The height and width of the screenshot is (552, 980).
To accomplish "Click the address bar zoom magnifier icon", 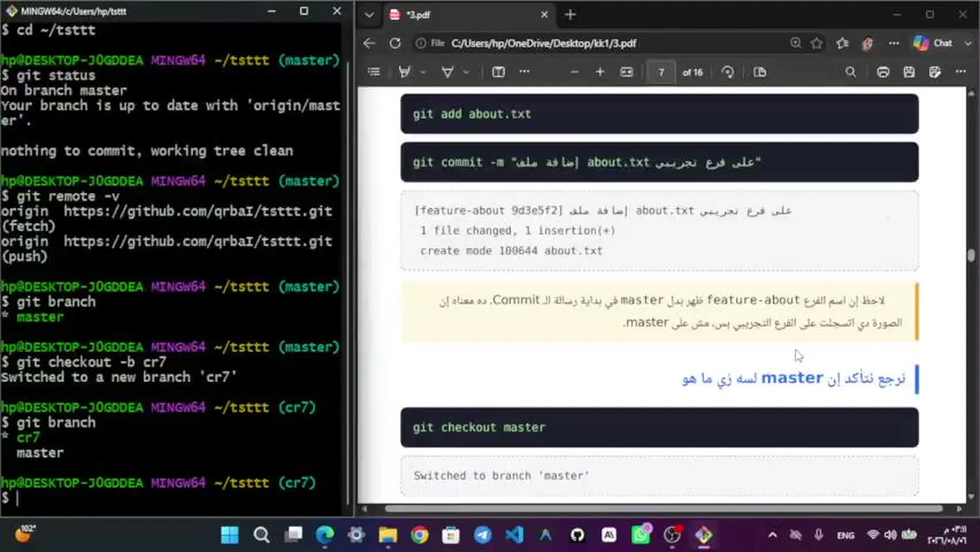I will click(x=795, y=44).
